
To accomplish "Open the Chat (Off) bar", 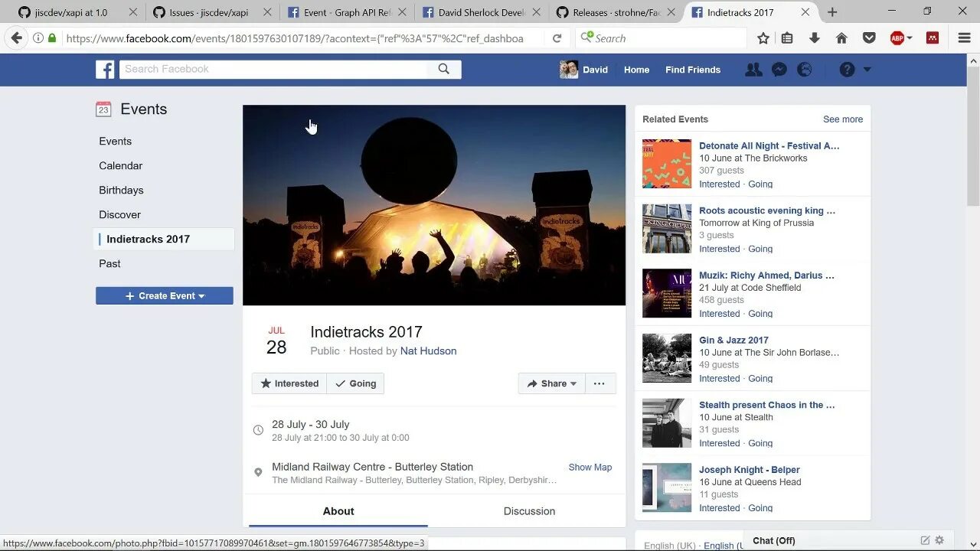I will (774, 540).
